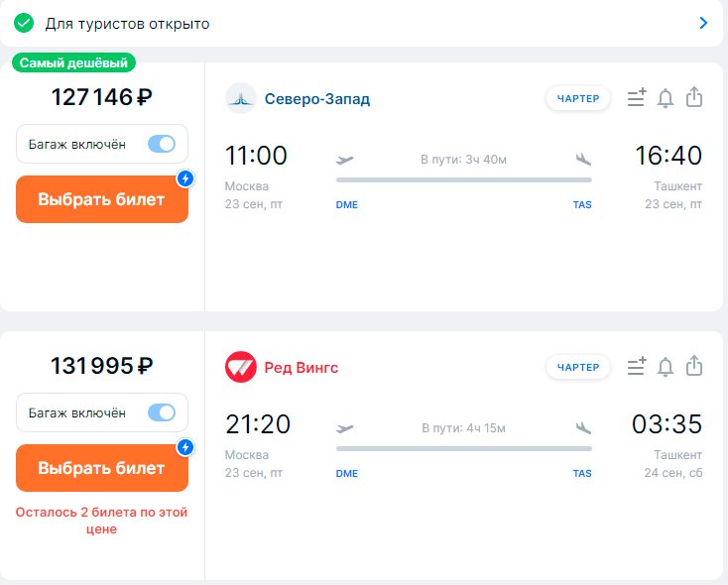
Task: Add Северо-Запад ticket to comparison list
Action: click(x=637, y=97)
